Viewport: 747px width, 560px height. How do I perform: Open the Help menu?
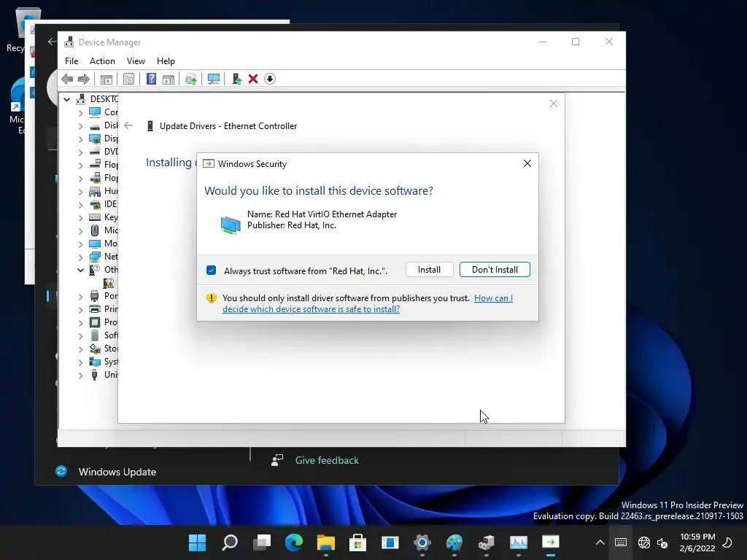(x=166, y=61)
